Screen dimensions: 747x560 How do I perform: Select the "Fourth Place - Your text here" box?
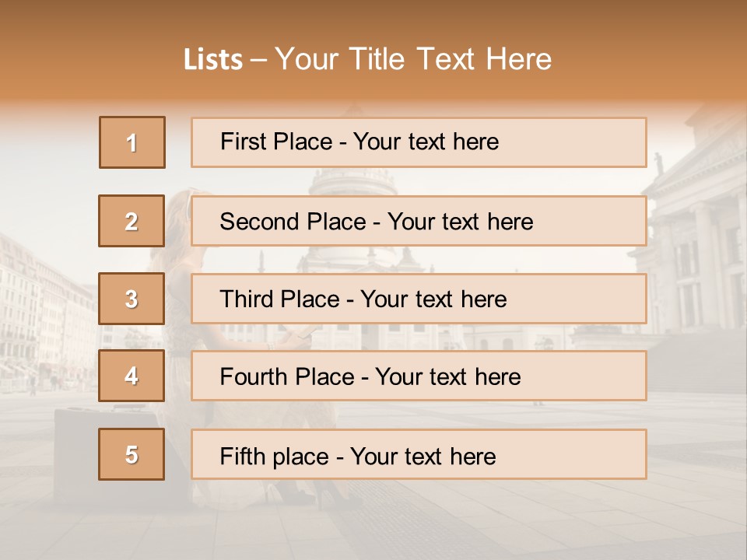419,376
